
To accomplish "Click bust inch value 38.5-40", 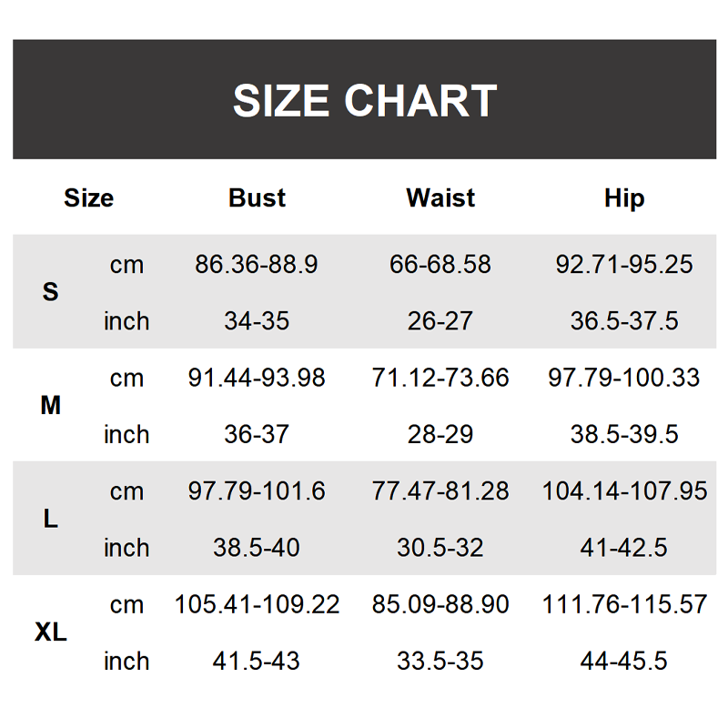I will click(257, 548).
